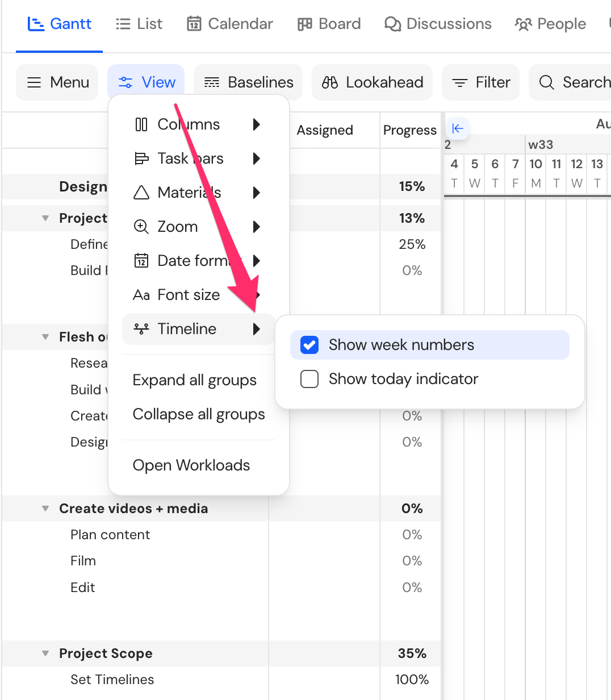Image resolution: width=611 pixels, height=700 pixels.
Task: Switch to the Calendar tab
Action: click(230, 24)
